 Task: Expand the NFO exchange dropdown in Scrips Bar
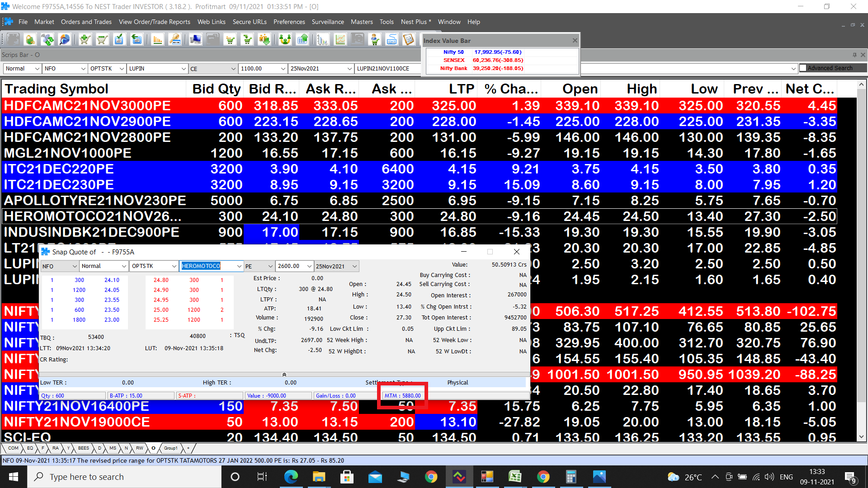83,69
